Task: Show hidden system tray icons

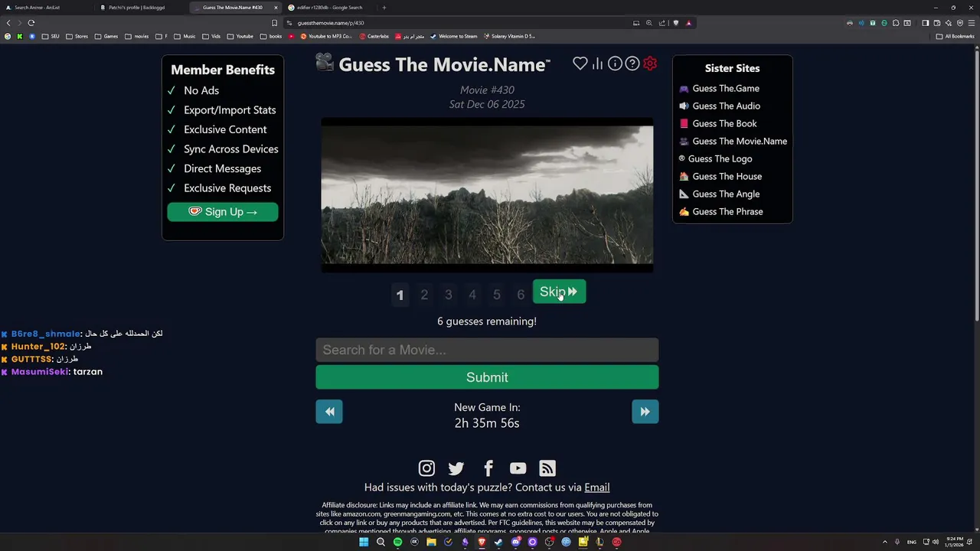Action: pyautogui.click(x=885, y=542)
